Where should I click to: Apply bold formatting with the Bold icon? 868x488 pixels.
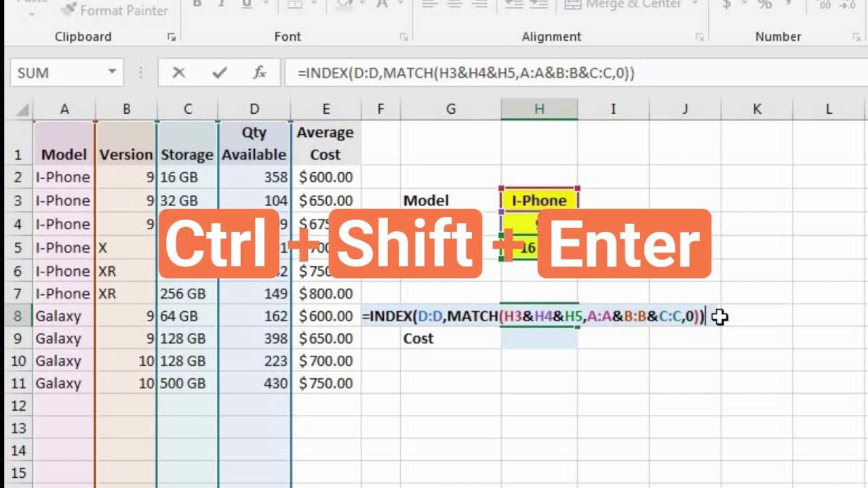point(197,5)
